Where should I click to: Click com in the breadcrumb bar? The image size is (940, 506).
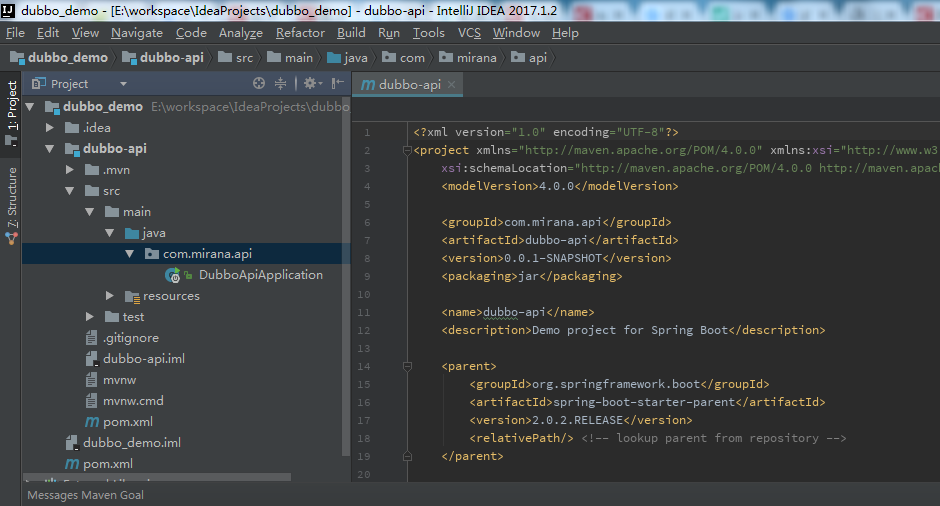click(x=403, y=58)
